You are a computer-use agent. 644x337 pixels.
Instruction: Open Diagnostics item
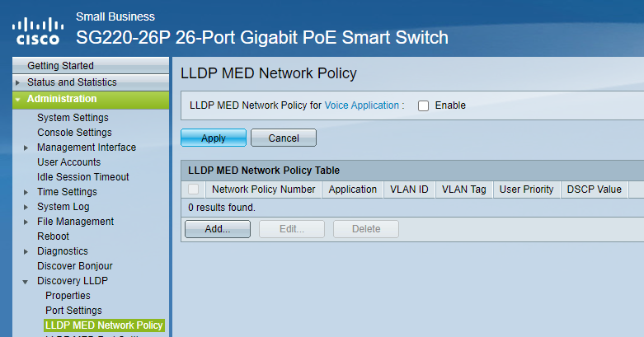[63, 250]
